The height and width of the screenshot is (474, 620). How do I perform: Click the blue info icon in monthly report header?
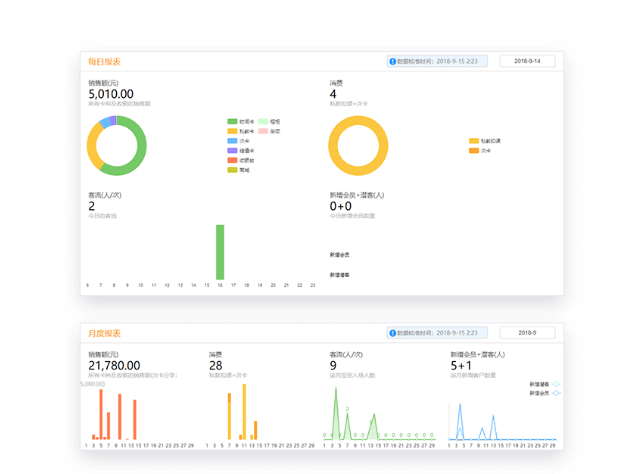click(x=392, y=333)
